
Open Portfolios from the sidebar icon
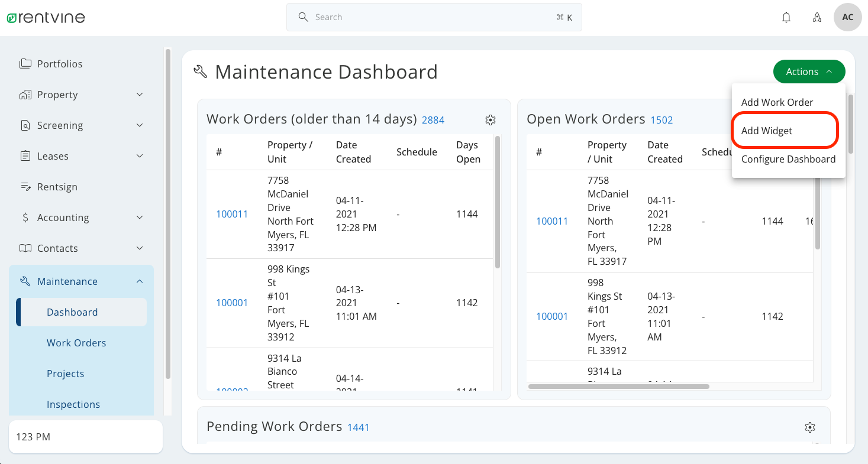click(x=25, y=63)
